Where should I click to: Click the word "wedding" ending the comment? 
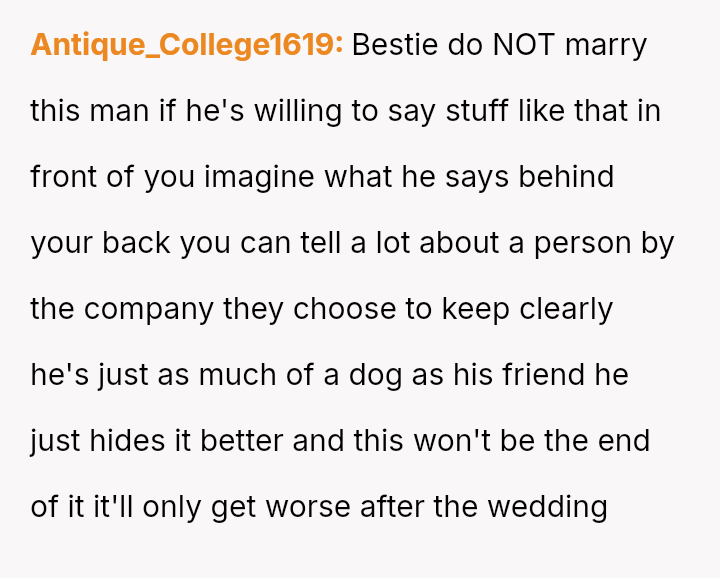click(x=548, y=507)
